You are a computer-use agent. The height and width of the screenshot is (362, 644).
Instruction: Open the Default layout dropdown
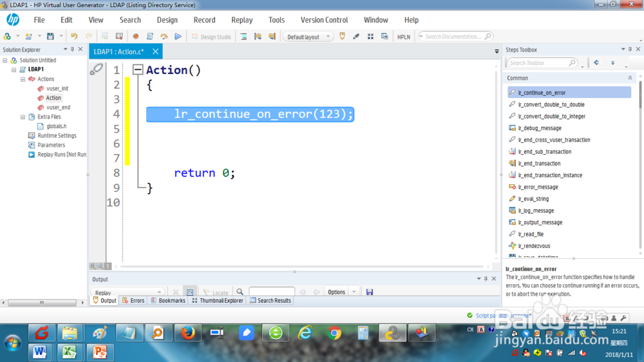point(308,37)
